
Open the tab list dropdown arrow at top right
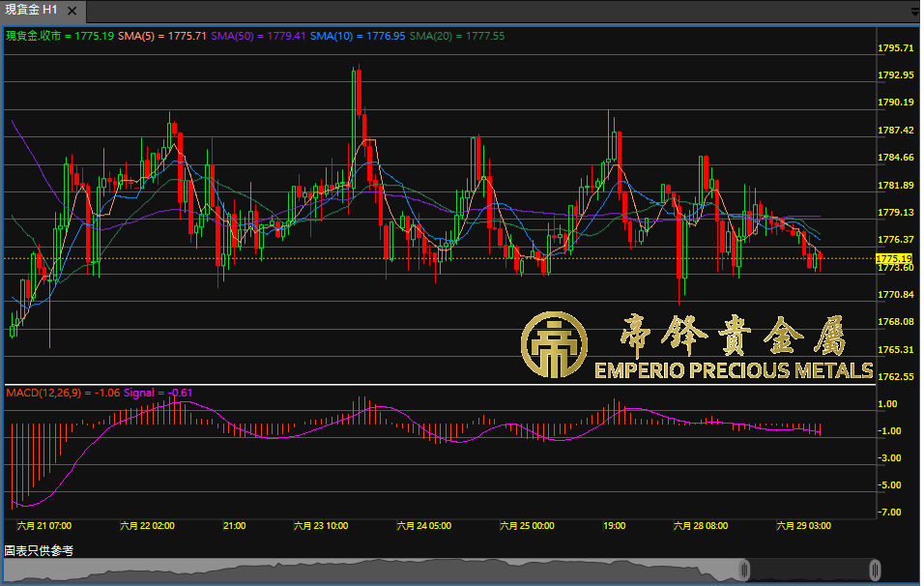point(914,12)
